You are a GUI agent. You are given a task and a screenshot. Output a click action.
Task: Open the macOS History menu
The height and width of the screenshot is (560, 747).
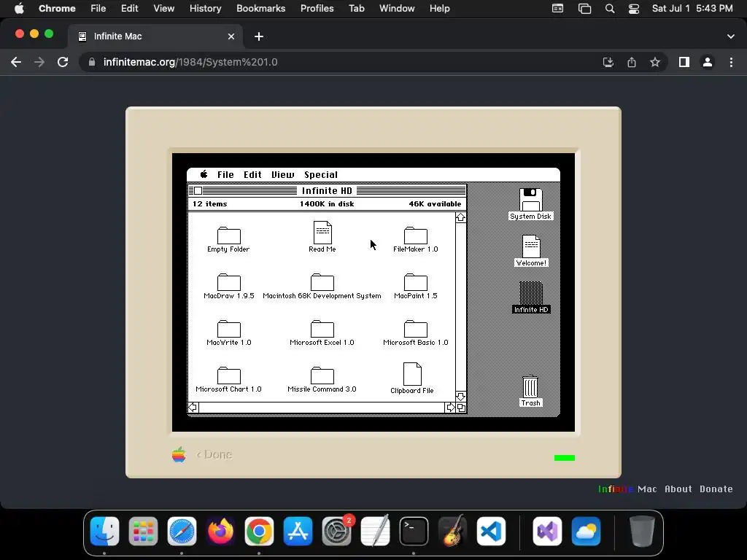tap(205, 9)
